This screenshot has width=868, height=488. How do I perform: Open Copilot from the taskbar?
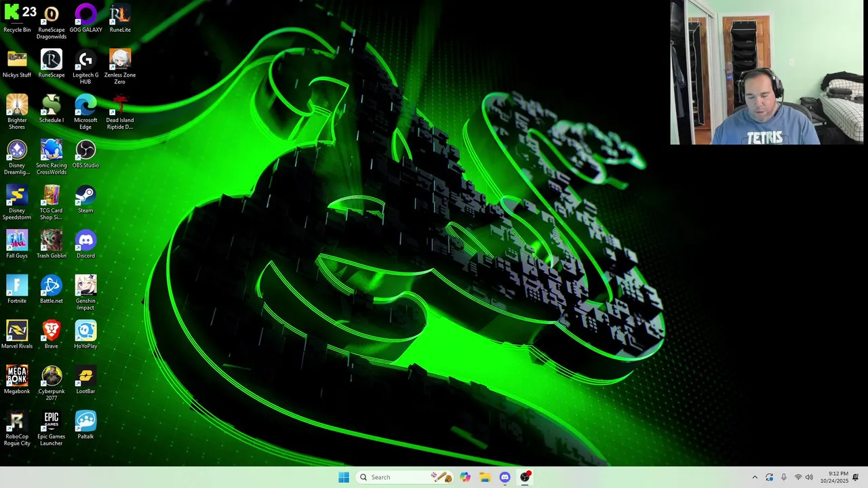point(465,477)
